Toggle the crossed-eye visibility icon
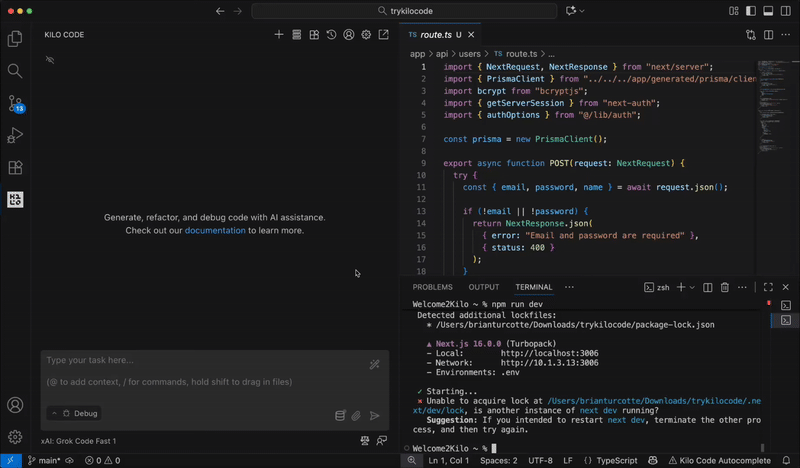 coord(50,60)
